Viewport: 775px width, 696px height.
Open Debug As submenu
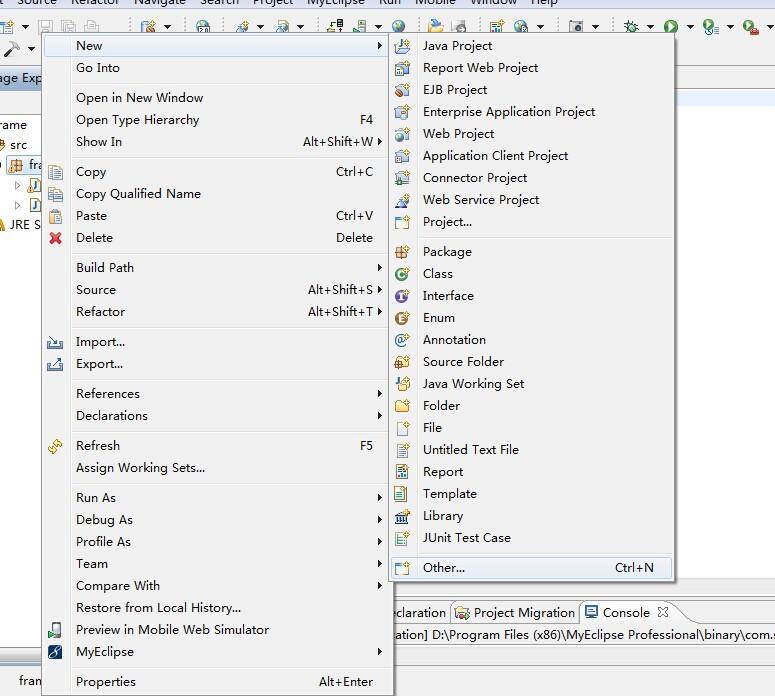point(215,520)
